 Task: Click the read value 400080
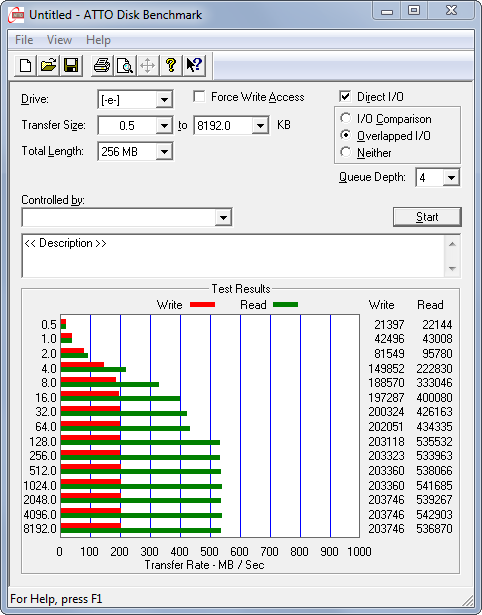click(x=435, y=398)
